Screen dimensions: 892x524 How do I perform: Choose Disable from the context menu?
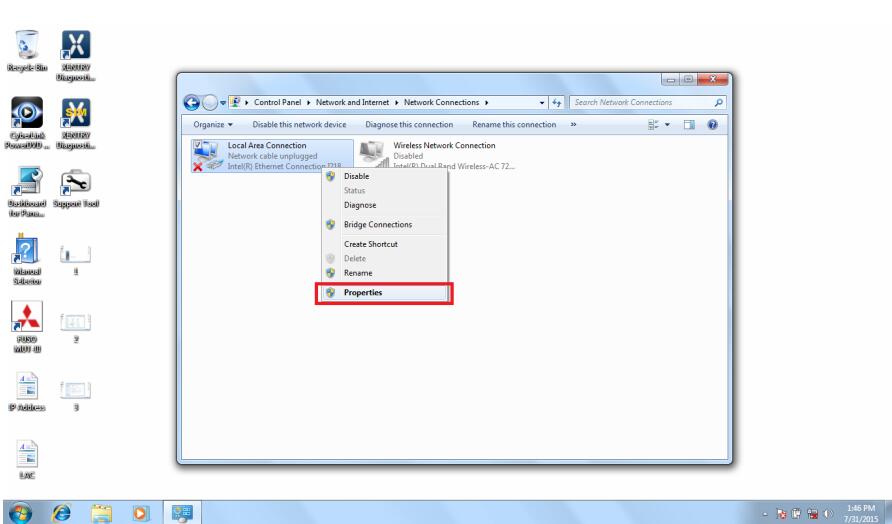tap(385, 176)
